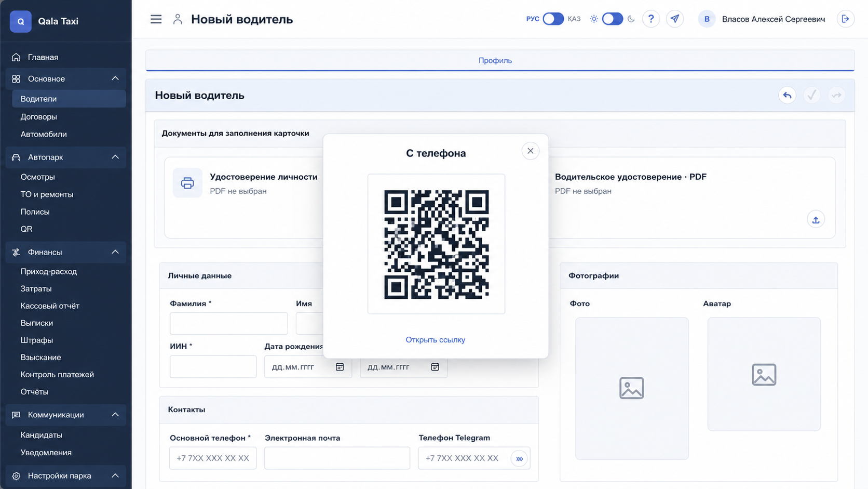Collapse the Автопарк section

click(x=115, y=157)
